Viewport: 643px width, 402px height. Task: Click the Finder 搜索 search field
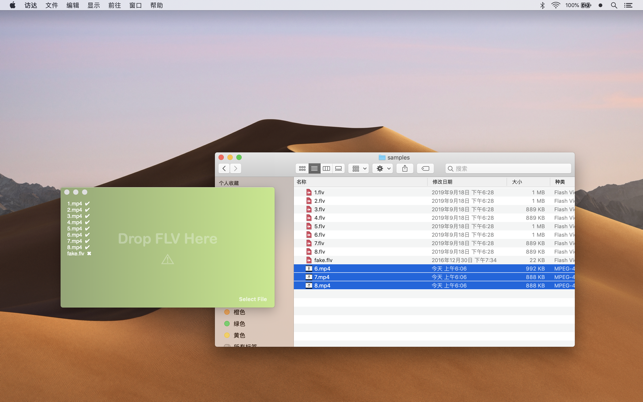pos(508,169)
